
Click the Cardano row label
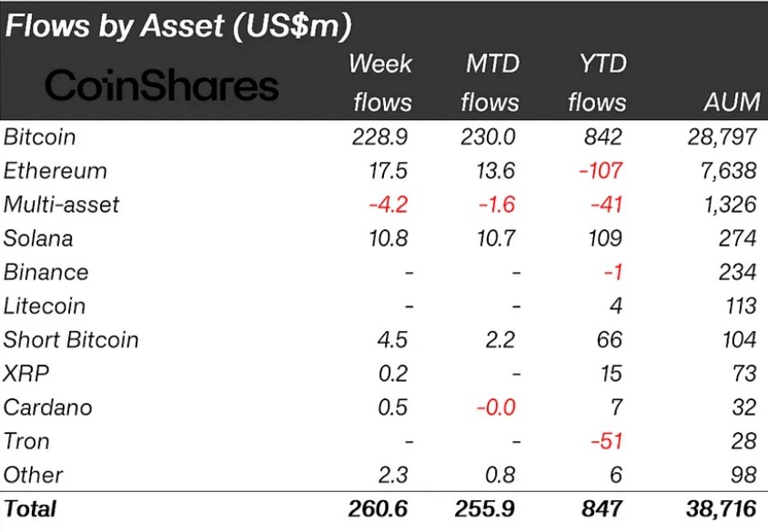[x=47, y=407]
